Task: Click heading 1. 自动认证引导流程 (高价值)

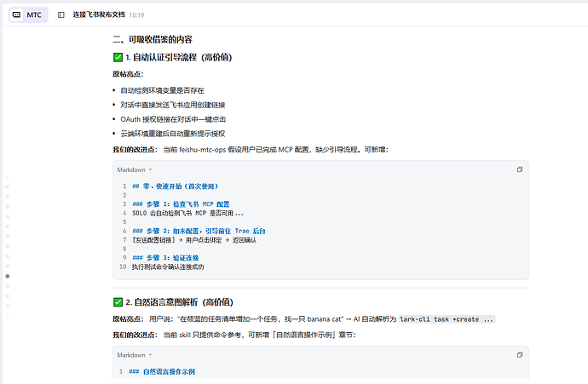Action: pyautogui.click(x=178, y=57)
